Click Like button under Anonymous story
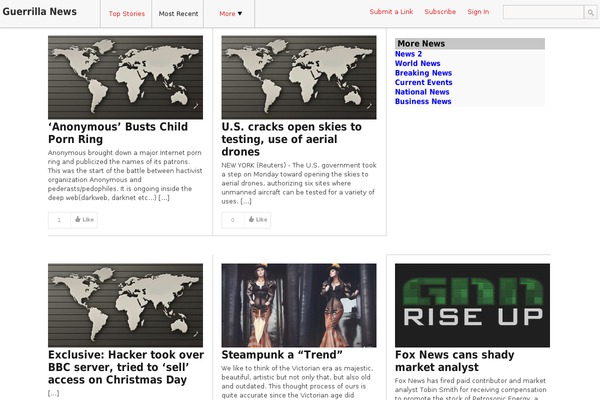Viewport: 600px width, 400px height. click(x=84, y=220)
